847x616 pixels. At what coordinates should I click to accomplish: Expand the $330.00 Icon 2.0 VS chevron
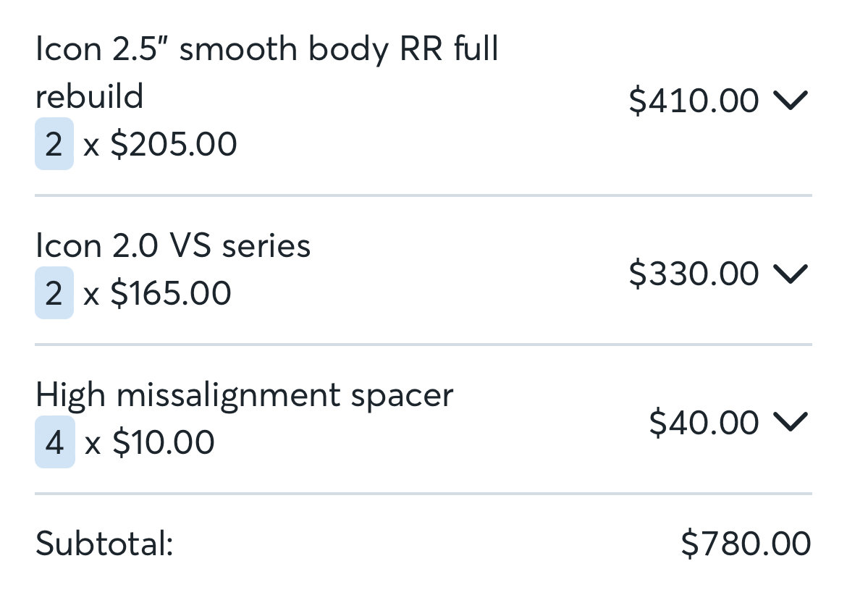pos(791,274)
